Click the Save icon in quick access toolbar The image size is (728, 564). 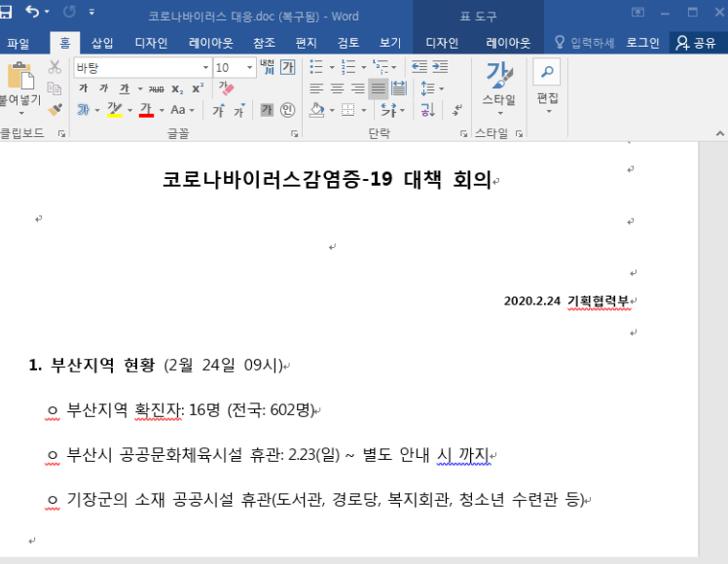point(5,12)
